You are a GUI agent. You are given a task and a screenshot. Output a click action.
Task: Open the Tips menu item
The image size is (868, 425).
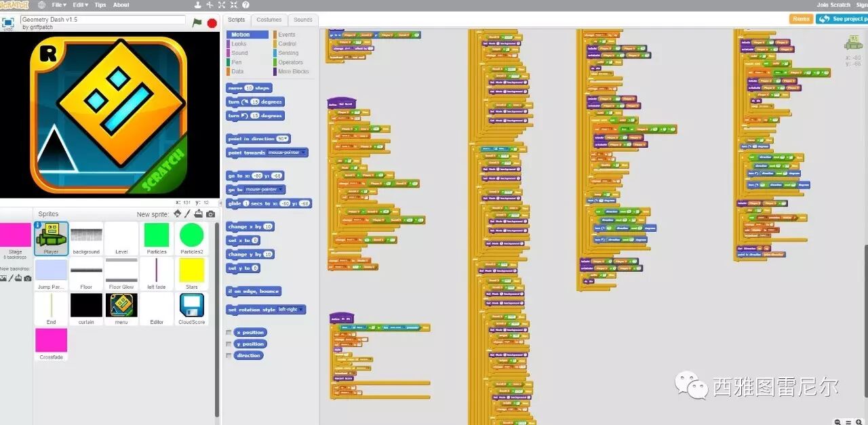[x=100, y=5]
